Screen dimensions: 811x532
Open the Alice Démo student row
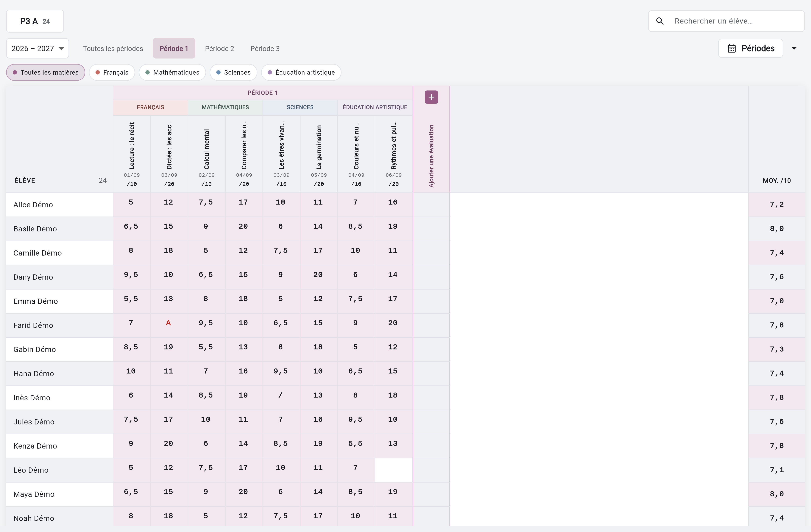[59, 205]
